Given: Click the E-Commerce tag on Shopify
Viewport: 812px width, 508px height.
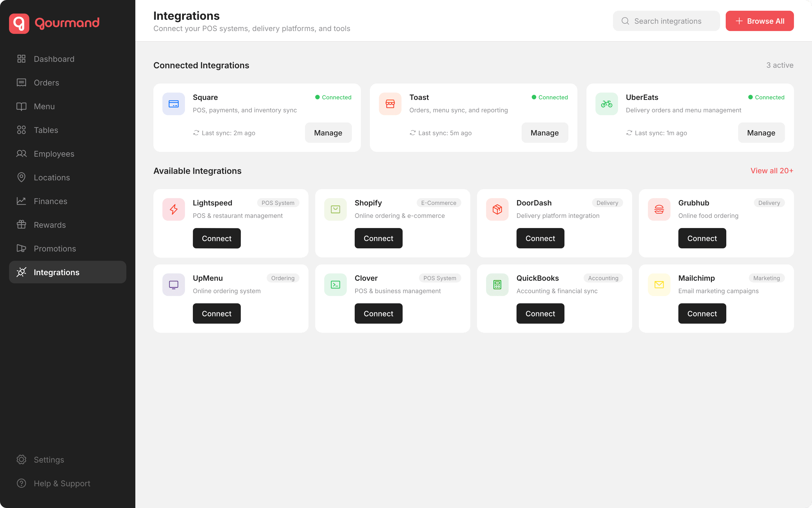Looking at the screenshot, I should [x=438, y=203].
